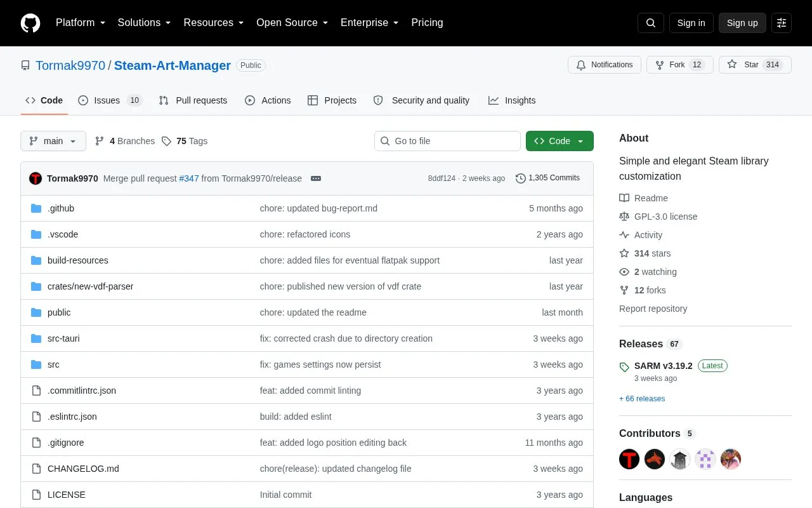
Task: Switch to the Insights tab
Action: pyautogui.click(x=512, y=100)
